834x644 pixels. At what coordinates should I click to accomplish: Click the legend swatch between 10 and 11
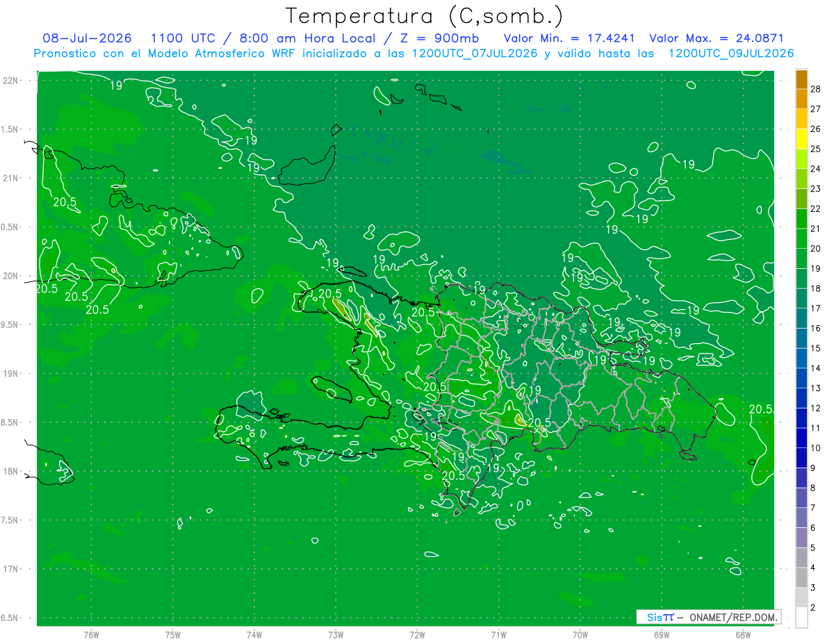(801, 438)
